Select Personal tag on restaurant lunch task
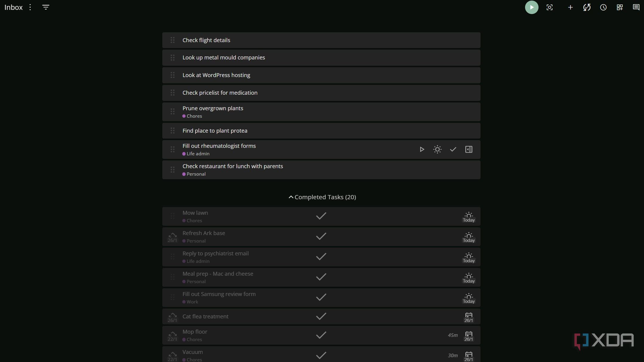Image resolution: width=644 pixels, height=362 pixels. coord(194,174)
